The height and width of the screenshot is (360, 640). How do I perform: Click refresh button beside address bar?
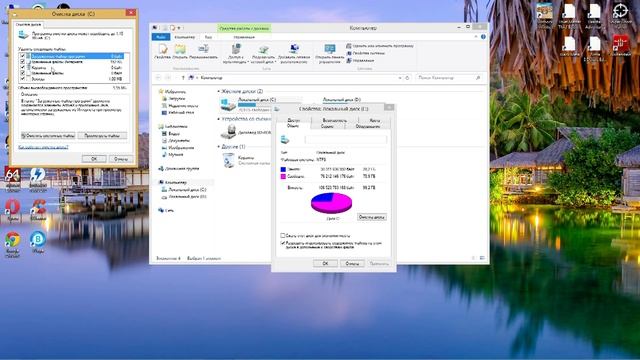[x=407, y=78]
